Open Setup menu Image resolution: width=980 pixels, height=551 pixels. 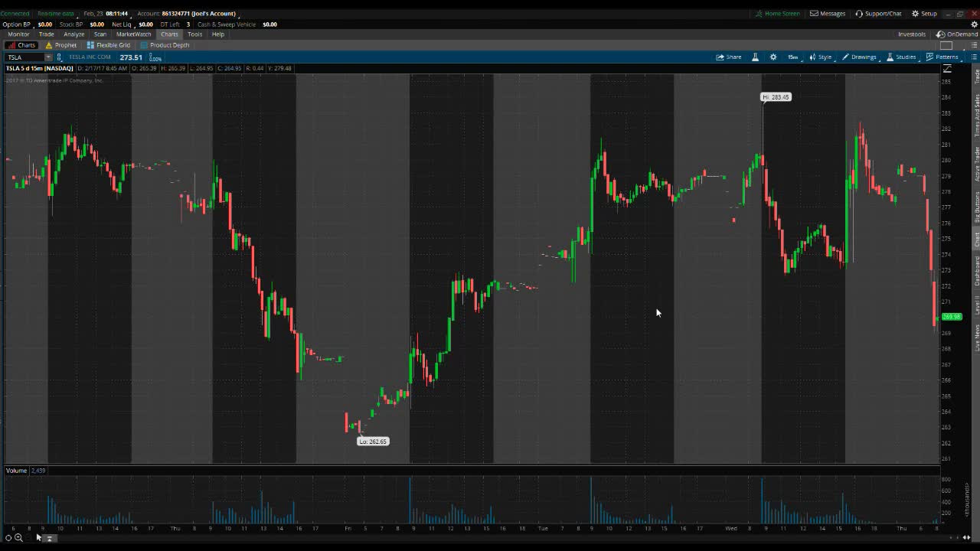924,13
